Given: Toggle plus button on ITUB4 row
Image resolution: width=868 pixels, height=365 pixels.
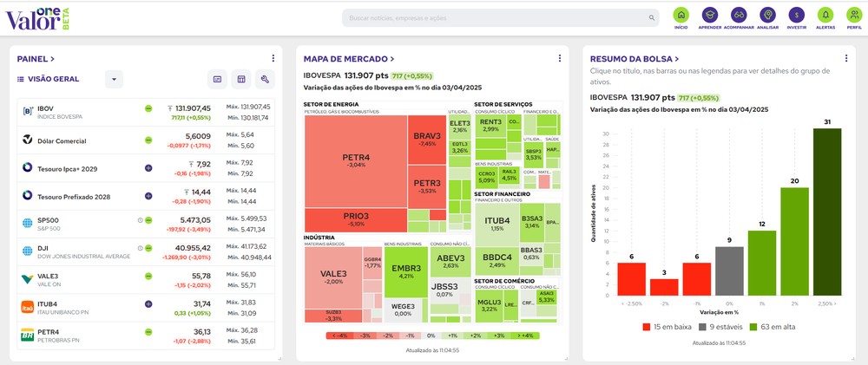Looking at the screenshot, I should click(148, 303).
